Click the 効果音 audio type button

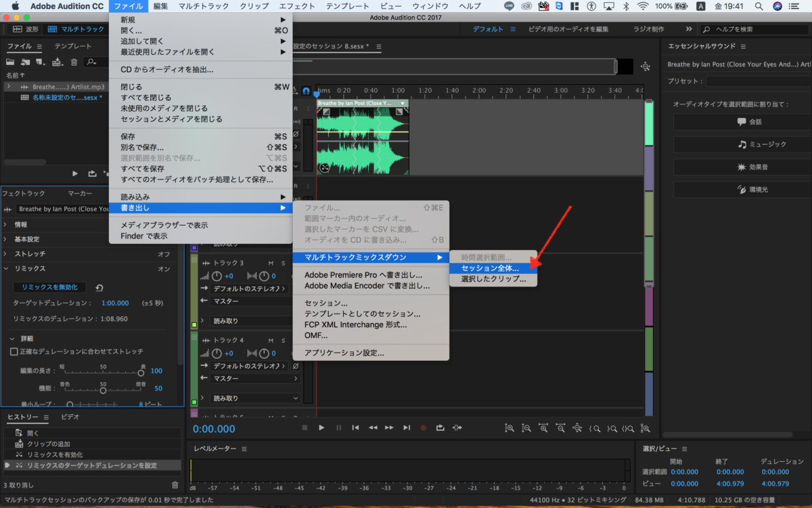click(742, 167)
